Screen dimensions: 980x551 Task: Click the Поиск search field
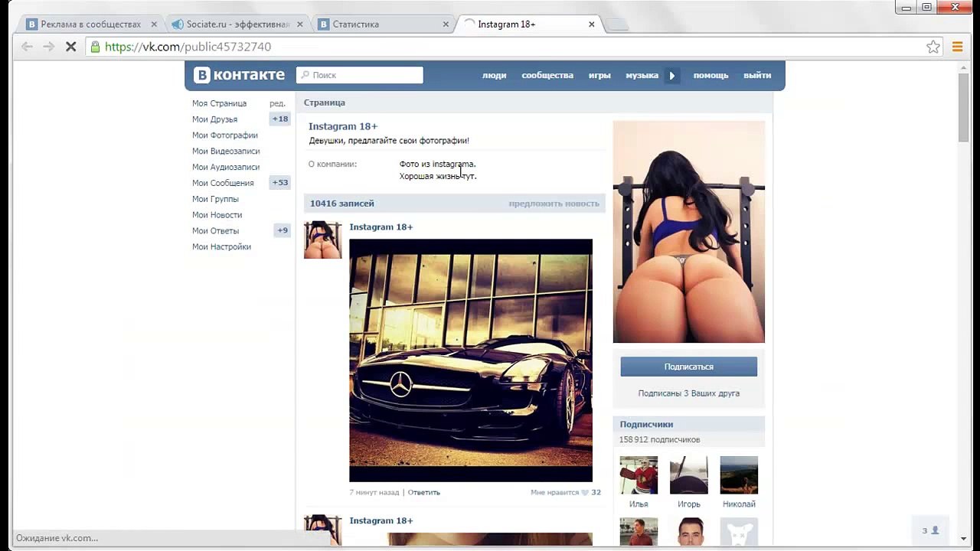click(360, 75)
